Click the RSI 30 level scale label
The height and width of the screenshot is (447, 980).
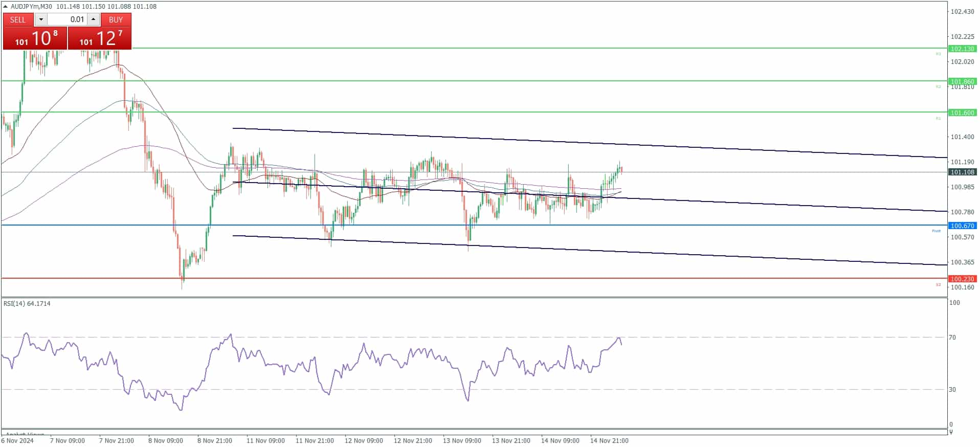pos(952,389)
